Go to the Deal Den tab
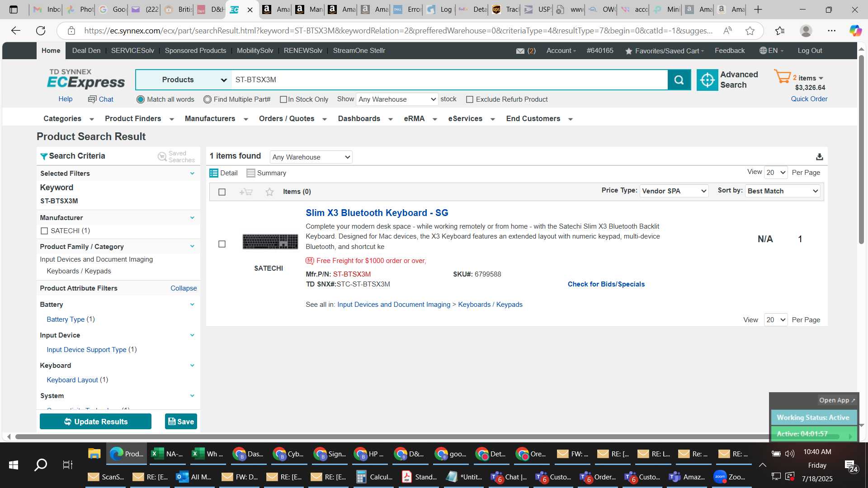The image size is (868, 488). (x=86, y=51)
